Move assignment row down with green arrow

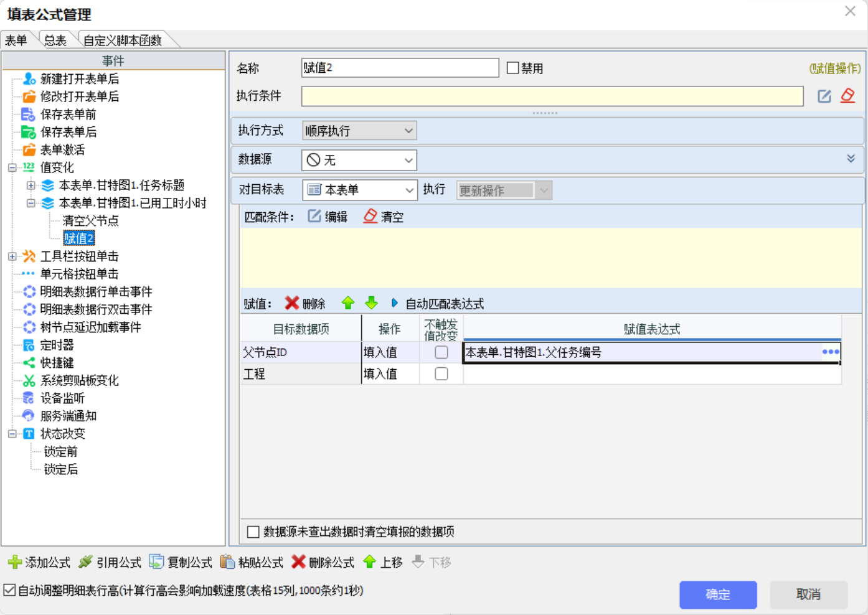click(372, 303)
